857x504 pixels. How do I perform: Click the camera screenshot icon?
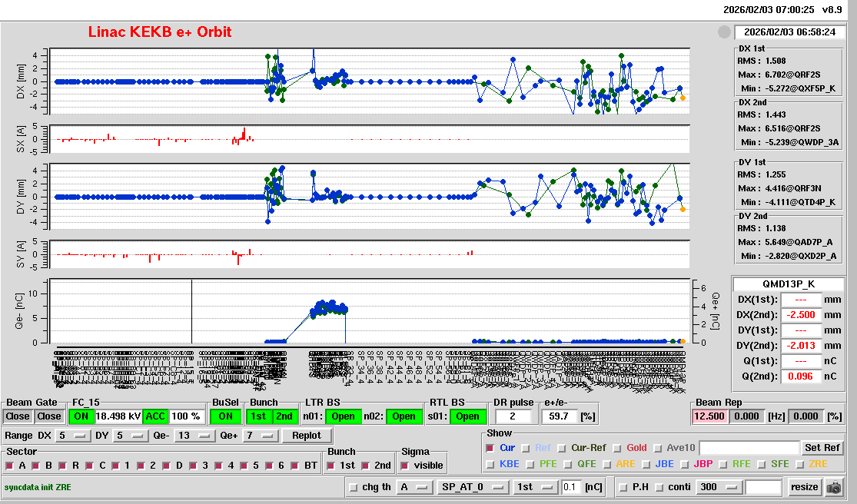click(833, 487)
